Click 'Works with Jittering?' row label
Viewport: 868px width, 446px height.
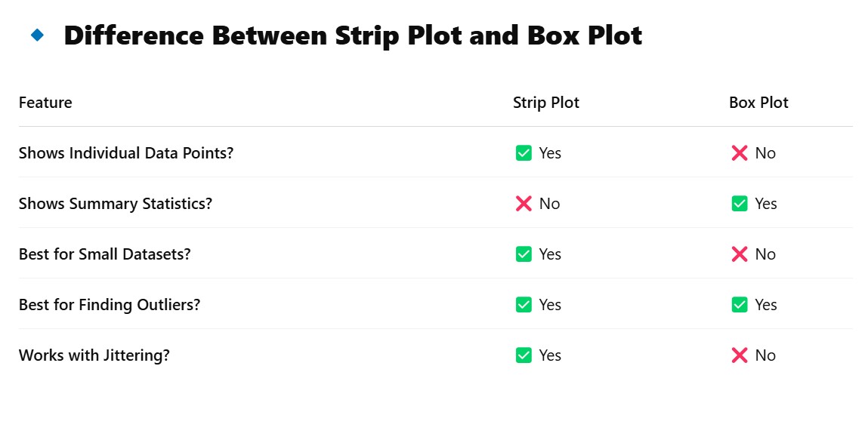(x=94, y=355)
